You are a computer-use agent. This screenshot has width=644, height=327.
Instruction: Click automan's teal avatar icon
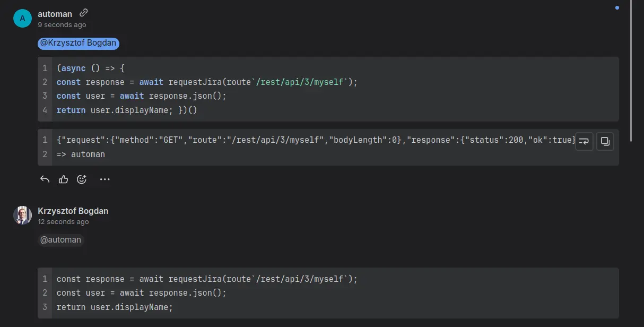22,18
